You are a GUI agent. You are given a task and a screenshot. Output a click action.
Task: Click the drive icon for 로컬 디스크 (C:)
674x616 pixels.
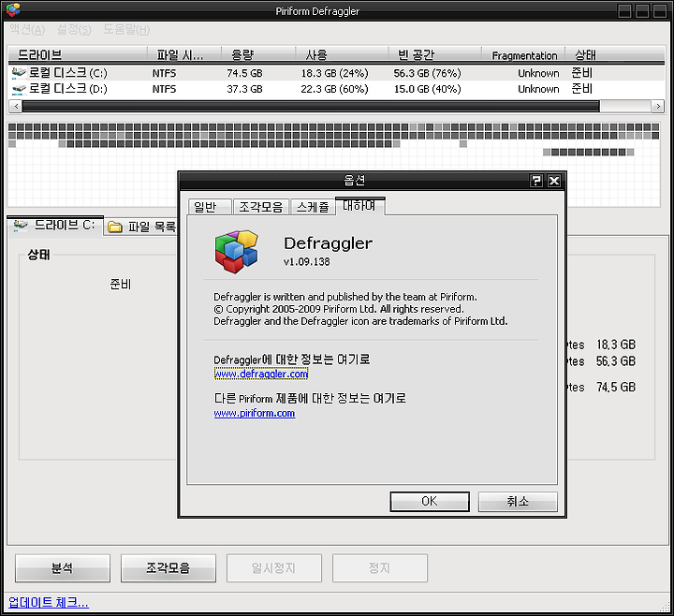point(19,73)
